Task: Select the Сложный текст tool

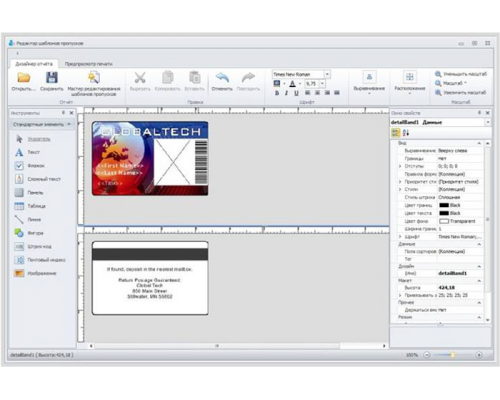Action: [x=38, y=179]
